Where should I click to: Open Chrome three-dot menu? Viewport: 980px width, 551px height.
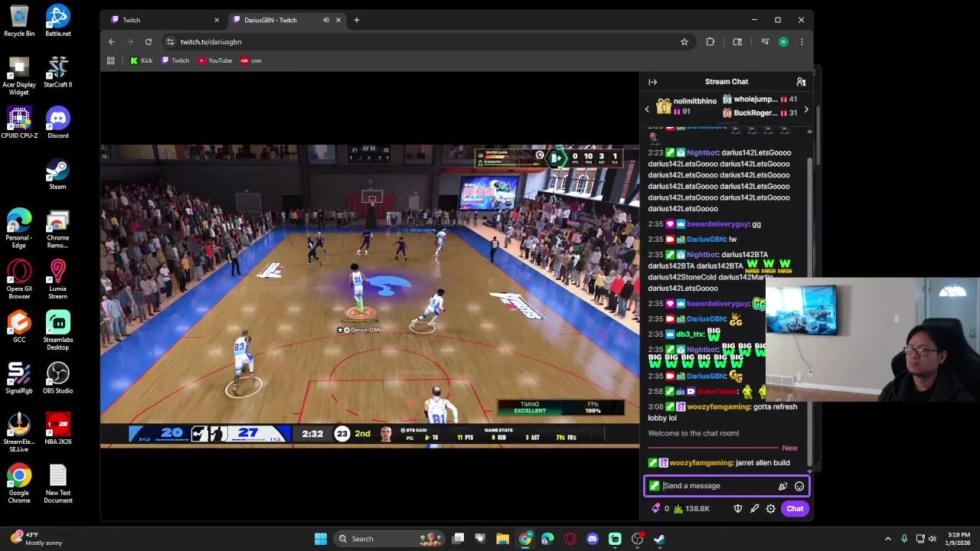coord(802,41)
